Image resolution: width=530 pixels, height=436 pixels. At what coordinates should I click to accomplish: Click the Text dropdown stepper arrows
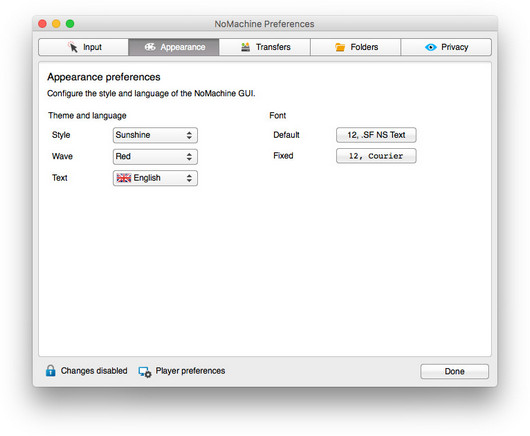[189, 178]
